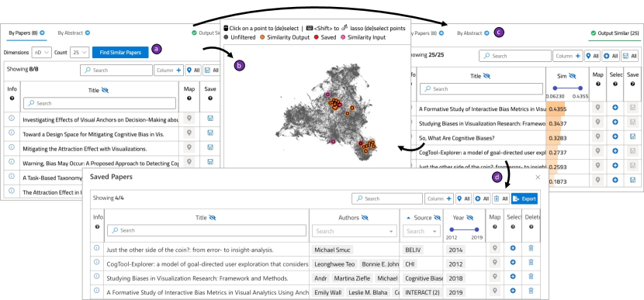
Task: Click Save column help icon in By Papers panel
Action: (210, 98)
